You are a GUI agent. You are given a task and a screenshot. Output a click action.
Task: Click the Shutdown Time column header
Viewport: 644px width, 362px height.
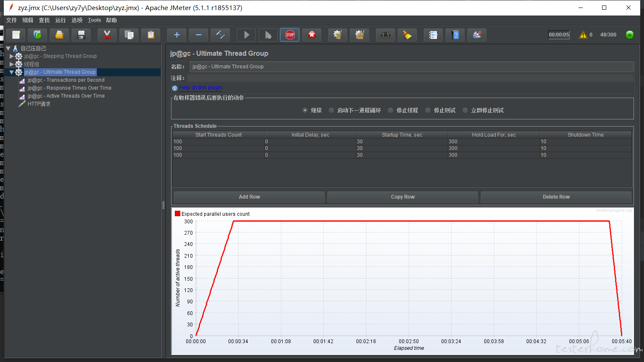[x=586, y=135]
